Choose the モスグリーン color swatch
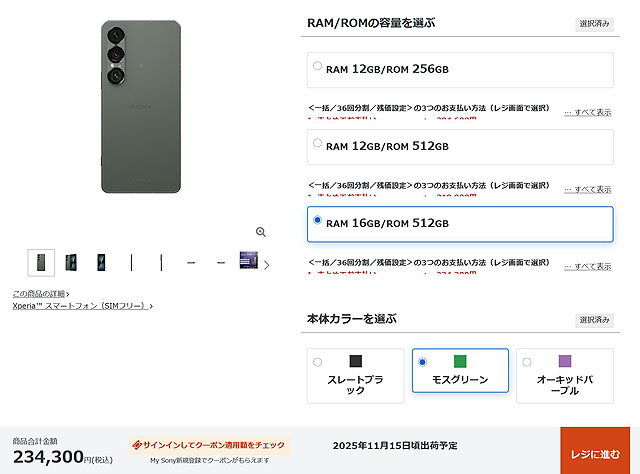The width and height of the screenshot is (640, 474). pyautogui.click(x=460, y=376)
